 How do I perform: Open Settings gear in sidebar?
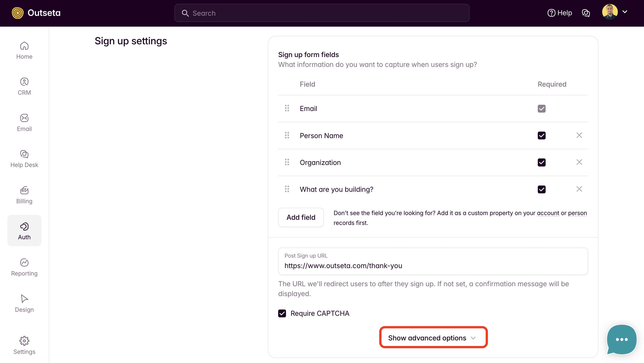tap(24, 345)
